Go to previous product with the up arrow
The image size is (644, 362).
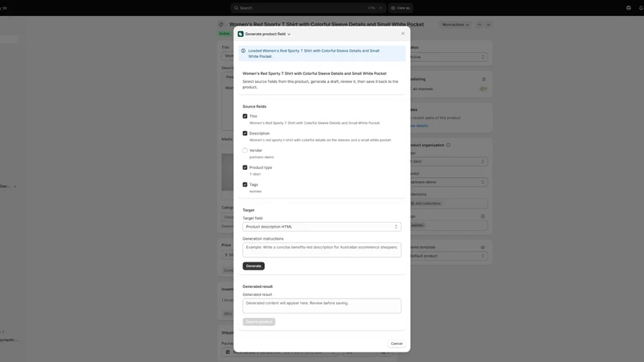tap(479, 25)
